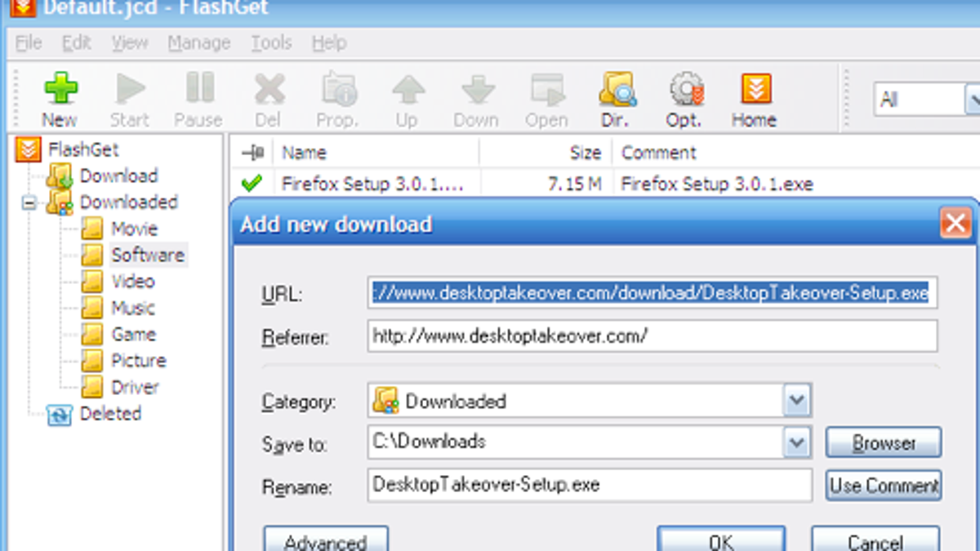The image size is (980, 551).
Task: Open the Edit menu
Action: [76, 42]
